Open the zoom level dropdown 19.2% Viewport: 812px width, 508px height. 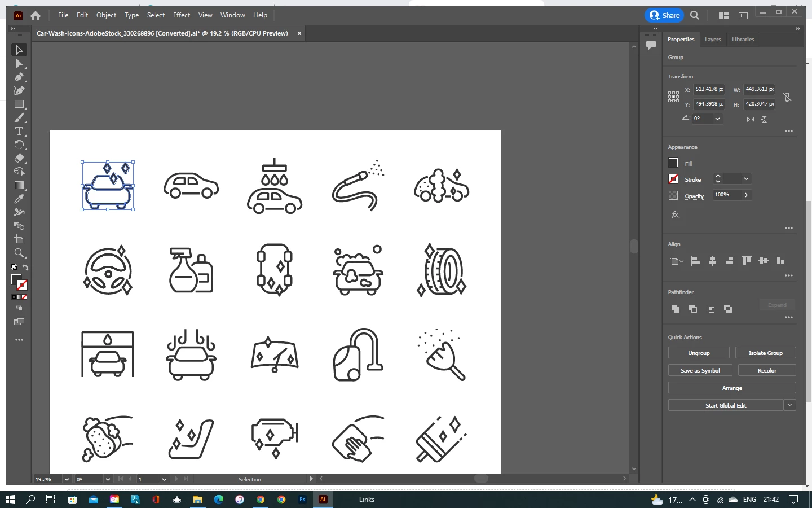pyautogui.click(x=67, y=479)
